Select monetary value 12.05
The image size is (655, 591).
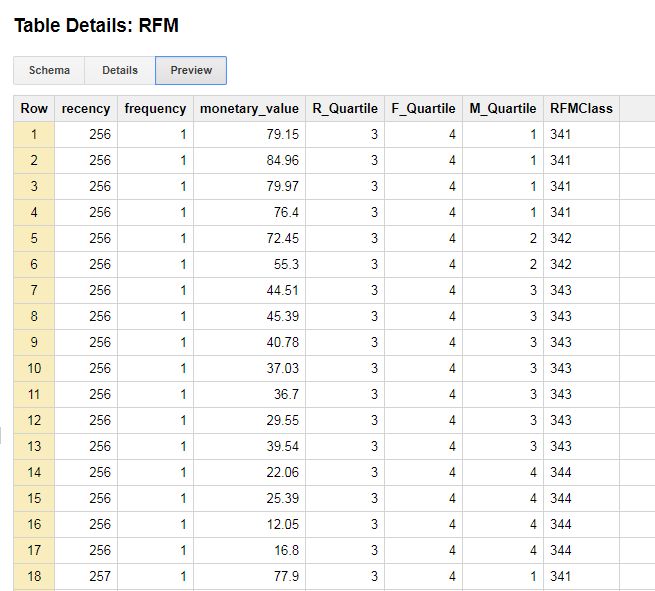(x=282, y=524)
